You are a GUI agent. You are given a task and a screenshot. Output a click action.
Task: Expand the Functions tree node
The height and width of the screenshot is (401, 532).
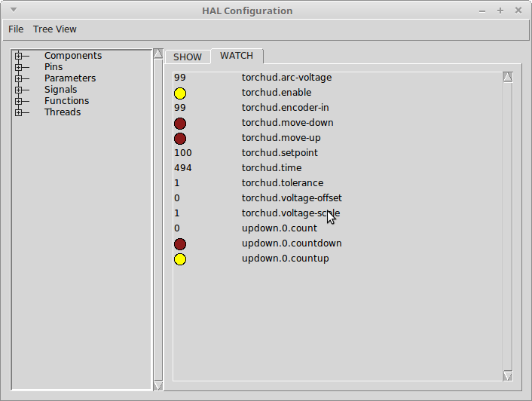(x=19, y=101)
